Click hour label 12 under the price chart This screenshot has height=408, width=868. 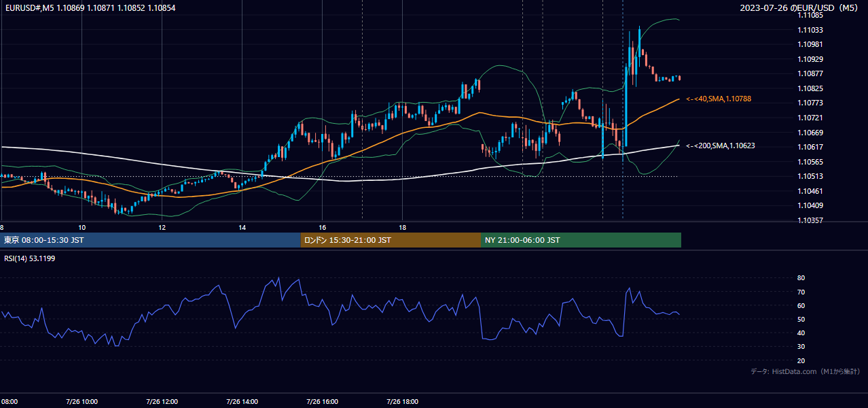pyautogui.click(x=162, y=227)
